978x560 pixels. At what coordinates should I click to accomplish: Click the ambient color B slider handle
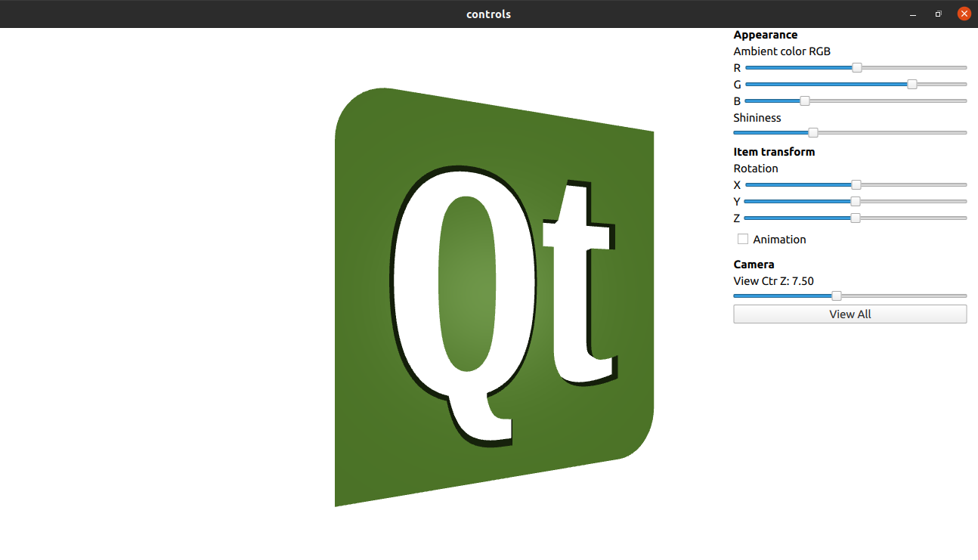pos(805,101)
